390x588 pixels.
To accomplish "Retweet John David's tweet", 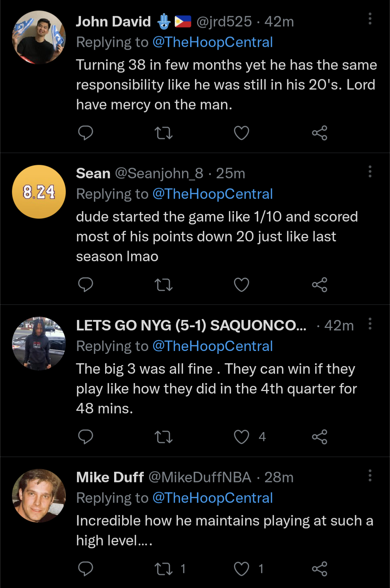I will point(164,133).
